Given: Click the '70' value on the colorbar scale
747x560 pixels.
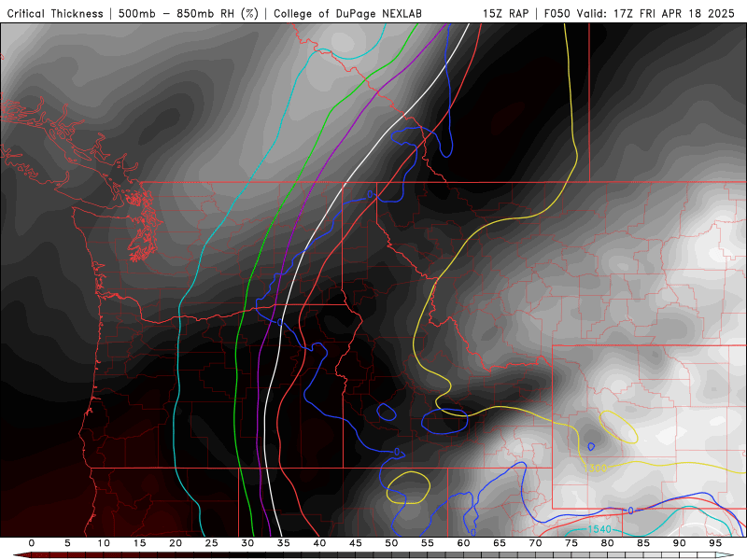Looking at the screenshot, I should tap(535, 543).
